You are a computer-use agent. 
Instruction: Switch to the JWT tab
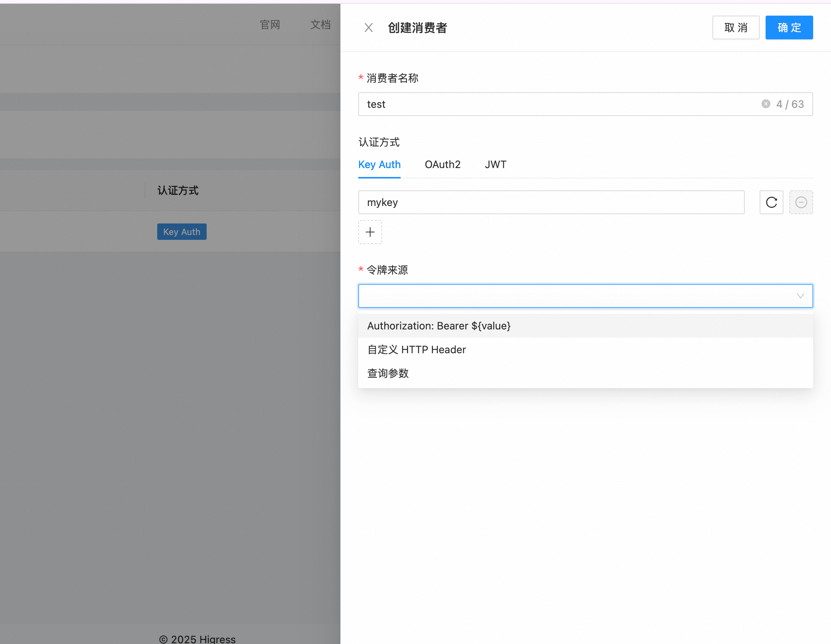click(x=495, y=164)
